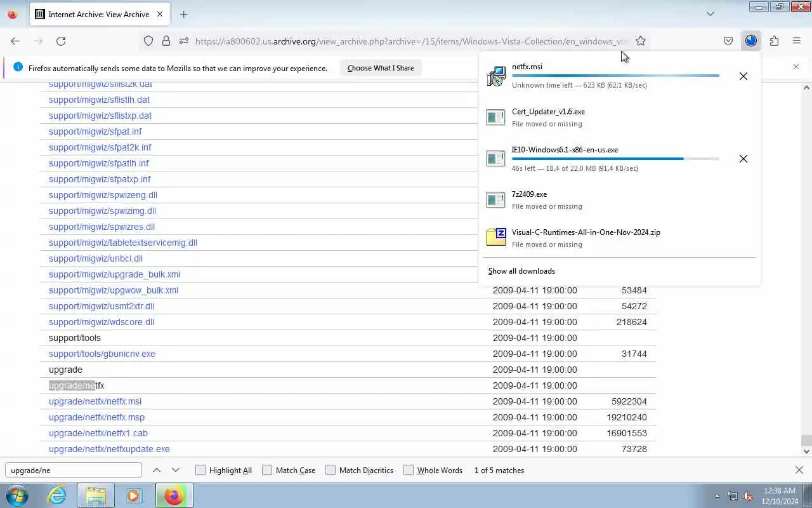
Task: Click Cert_Updater_v1.6.exe file icon
Action: [x=496, y=117]
